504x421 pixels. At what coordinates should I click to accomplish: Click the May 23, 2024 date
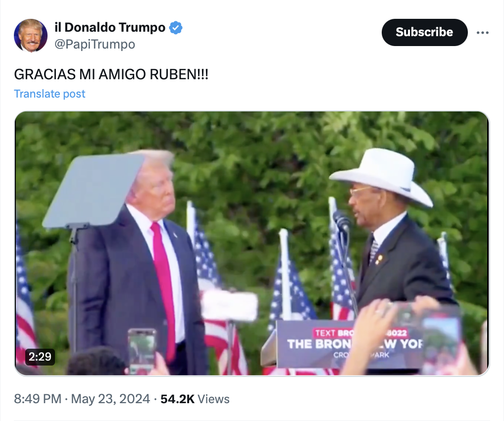110,399
